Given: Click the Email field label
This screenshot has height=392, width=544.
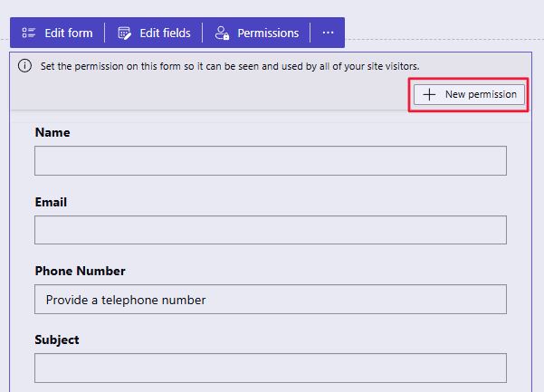Looking at the screenshot, I should click(x=52, y=202).
